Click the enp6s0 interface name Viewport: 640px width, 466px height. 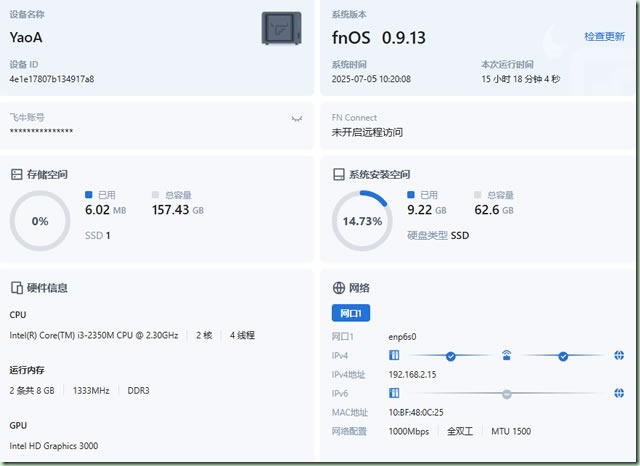pos(402,337)
